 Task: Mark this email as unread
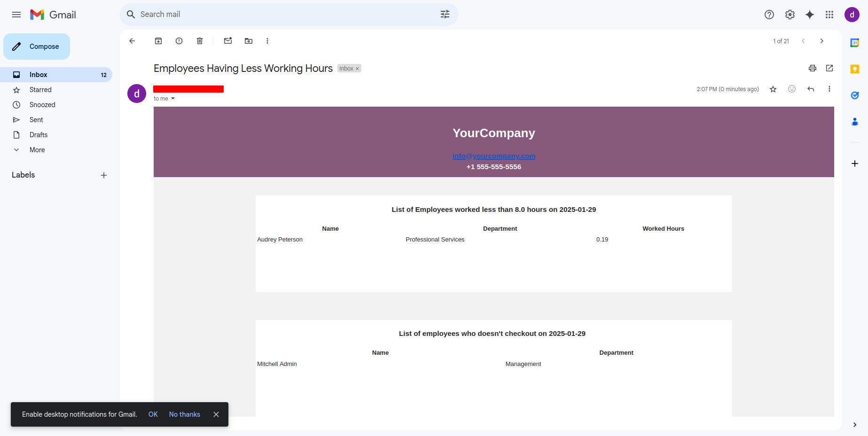click(228, 41)
